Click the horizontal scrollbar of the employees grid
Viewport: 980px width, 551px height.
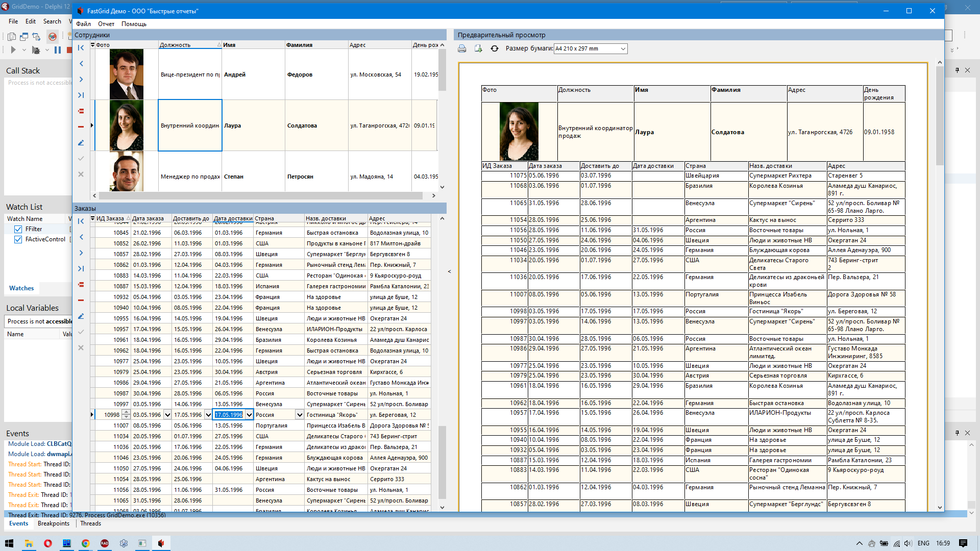coord(260,195)
